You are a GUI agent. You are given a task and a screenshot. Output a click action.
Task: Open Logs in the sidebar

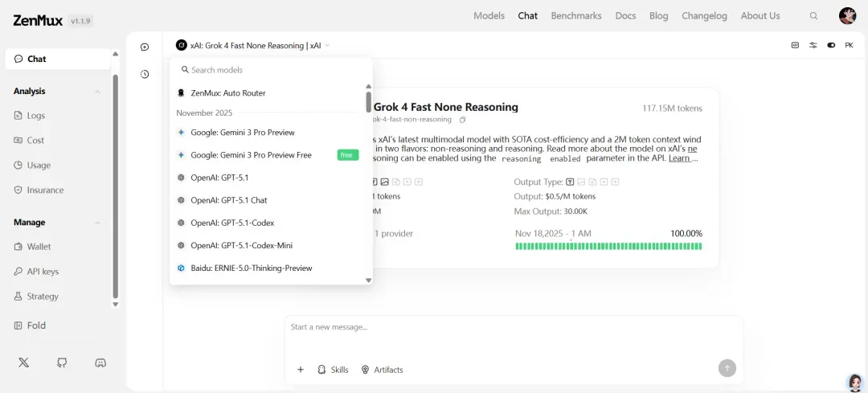(x=30, y=116)
